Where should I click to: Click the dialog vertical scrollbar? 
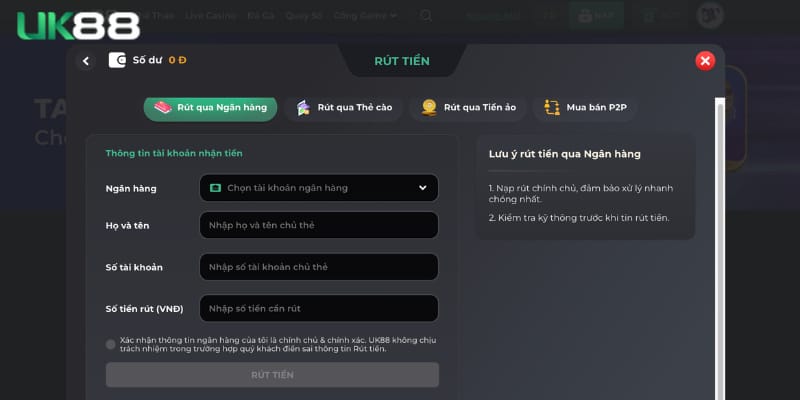pos(719,248)
